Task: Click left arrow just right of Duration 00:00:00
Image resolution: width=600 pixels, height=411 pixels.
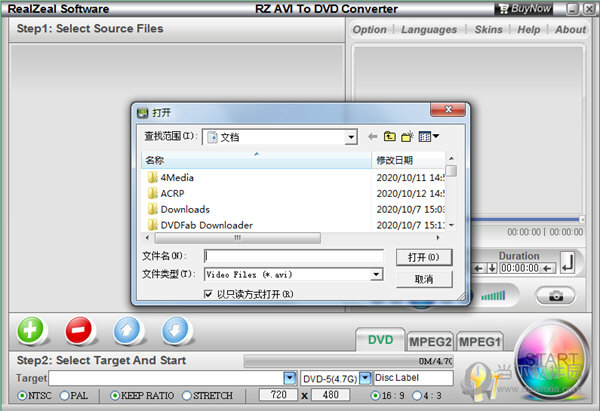Action: click(548, 268)
